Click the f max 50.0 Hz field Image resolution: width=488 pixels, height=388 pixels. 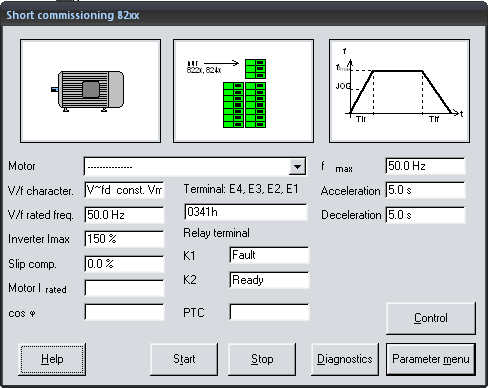[x=425, y=166]
